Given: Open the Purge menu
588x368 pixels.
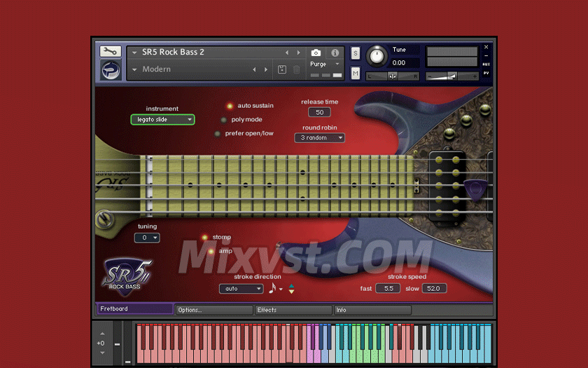Looking at the screenshot, I should (x=323, y=64).
